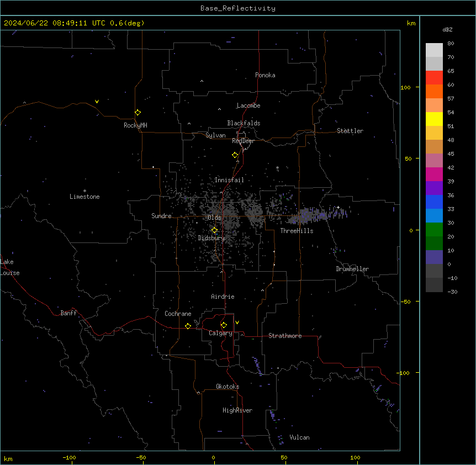The width and height of the screenshot is (476, 465).
Task: Click the ThreeHills label
Action: [297, 231]
